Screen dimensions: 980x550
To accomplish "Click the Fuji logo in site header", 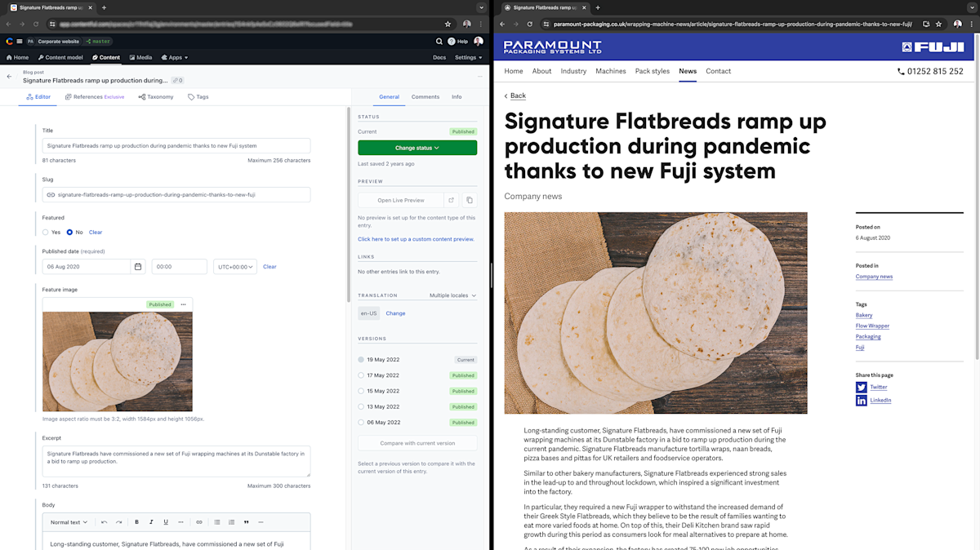I will (x=933, y=47).
